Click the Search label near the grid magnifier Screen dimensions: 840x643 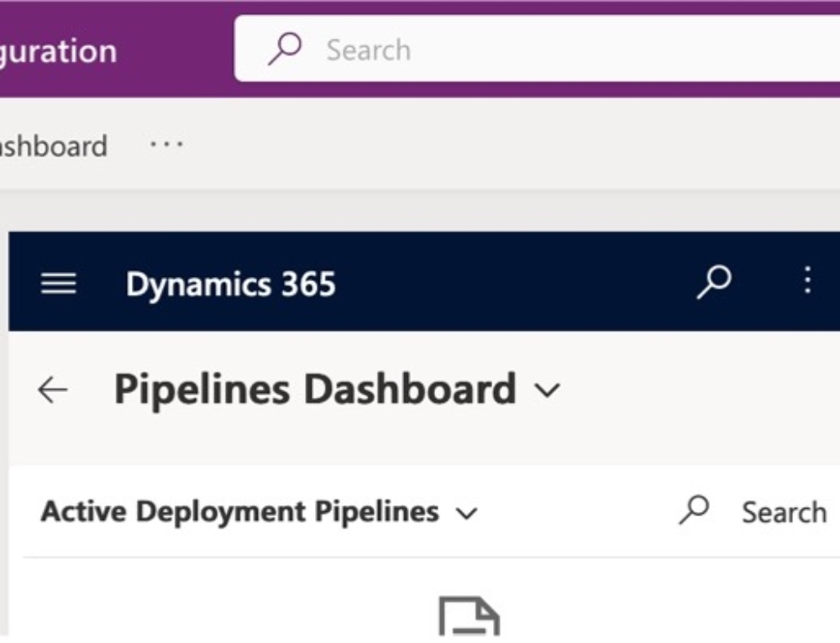pos(784,511)
